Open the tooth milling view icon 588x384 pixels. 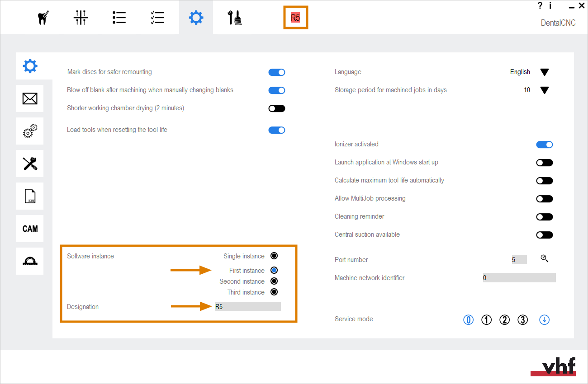point(43,18)
